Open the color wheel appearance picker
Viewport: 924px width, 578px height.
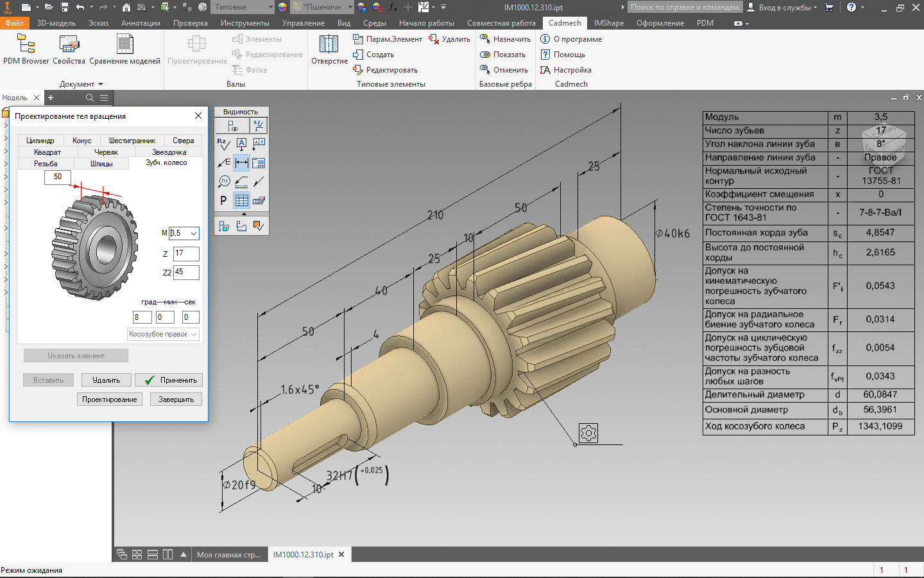click(282, 7)
